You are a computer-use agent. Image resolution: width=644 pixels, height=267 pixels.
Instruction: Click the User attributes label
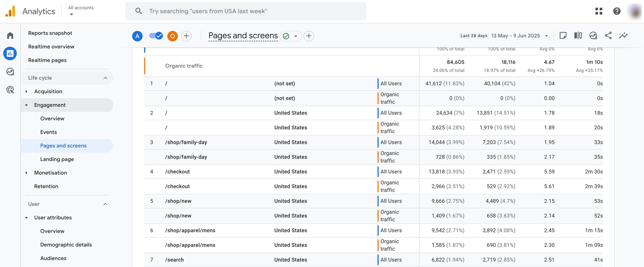point(53,217)
